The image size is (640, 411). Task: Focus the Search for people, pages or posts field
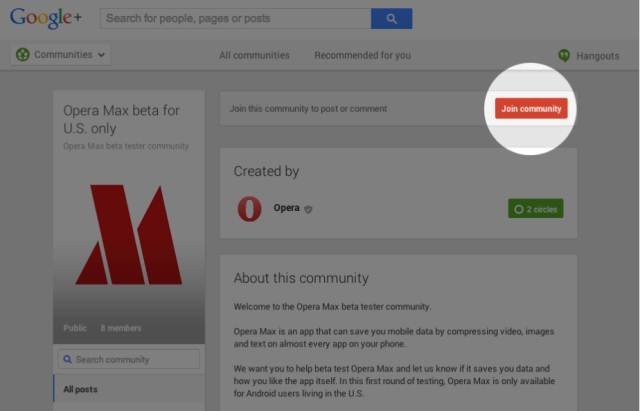236,18
